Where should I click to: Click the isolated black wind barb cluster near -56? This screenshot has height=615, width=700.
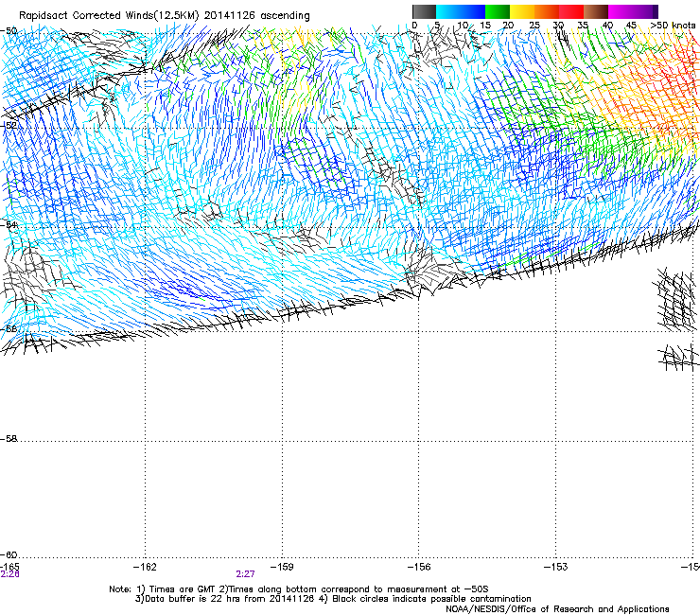tap(676, 300)
